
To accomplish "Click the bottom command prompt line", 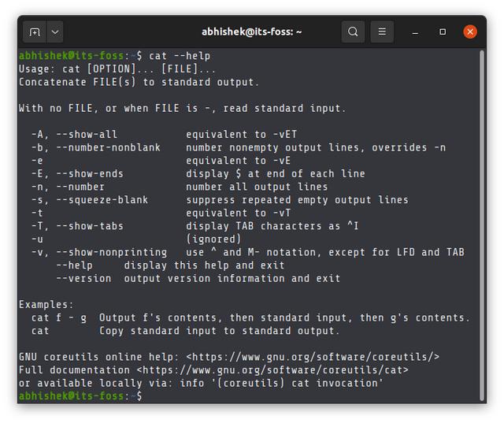I will (x=80, y=396).
